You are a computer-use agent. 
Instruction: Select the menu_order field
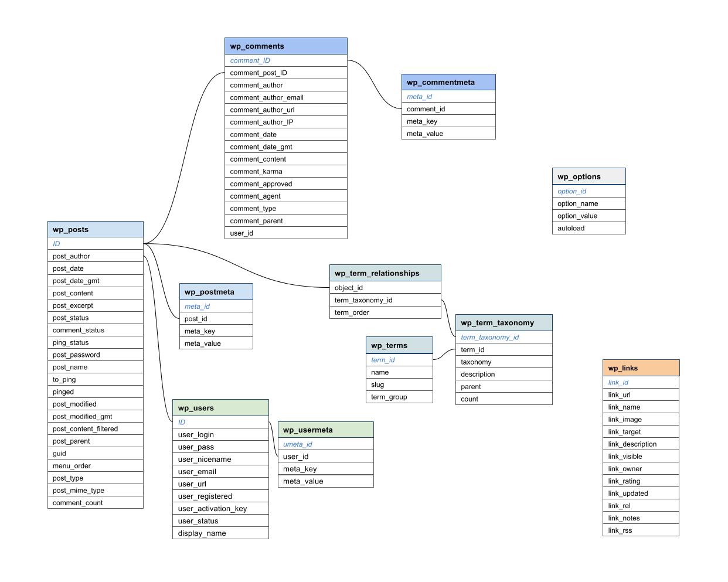96,465
